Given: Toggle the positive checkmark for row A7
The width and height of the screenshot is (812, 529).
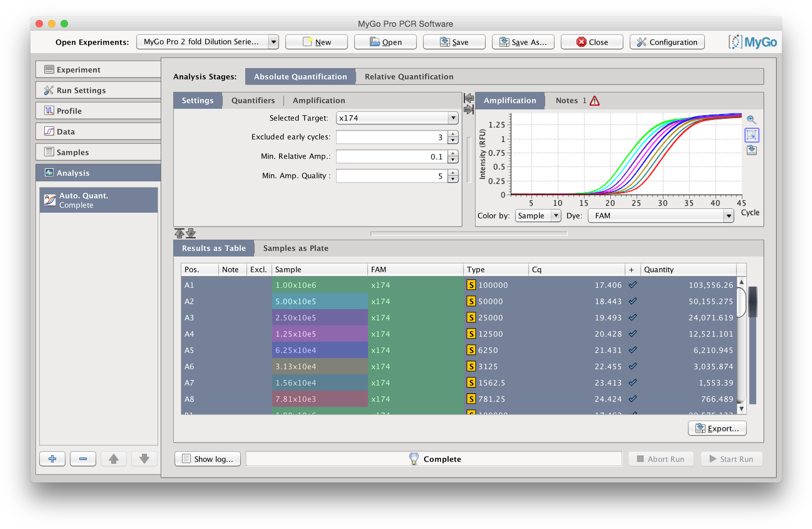Looking at the screenshot, I should [633, 383].
